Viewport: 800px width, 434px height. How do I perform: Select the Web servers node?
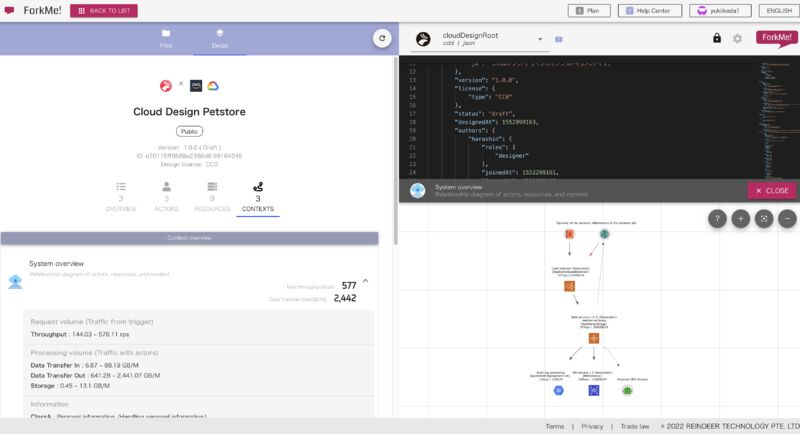pos(593,338)
